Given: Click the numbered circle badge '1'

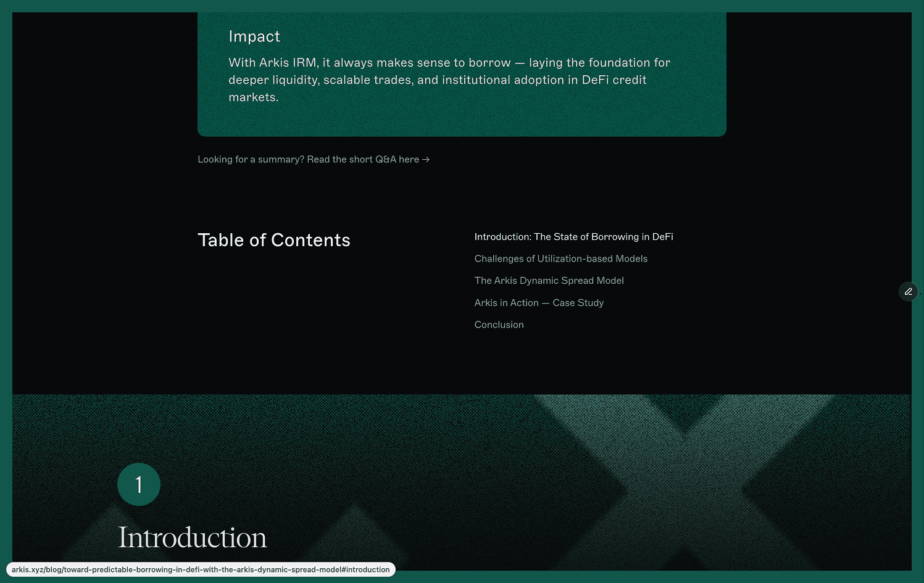Looking at the screenshot, I should pyautogui.click(x=139, y=484).
